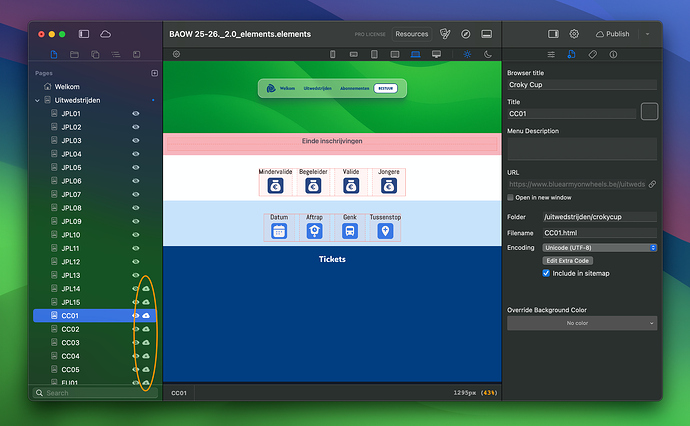Click the Filename field CC01.html
Image resolution: width=690 pixels, height=426 pixels.
[599, 233]
